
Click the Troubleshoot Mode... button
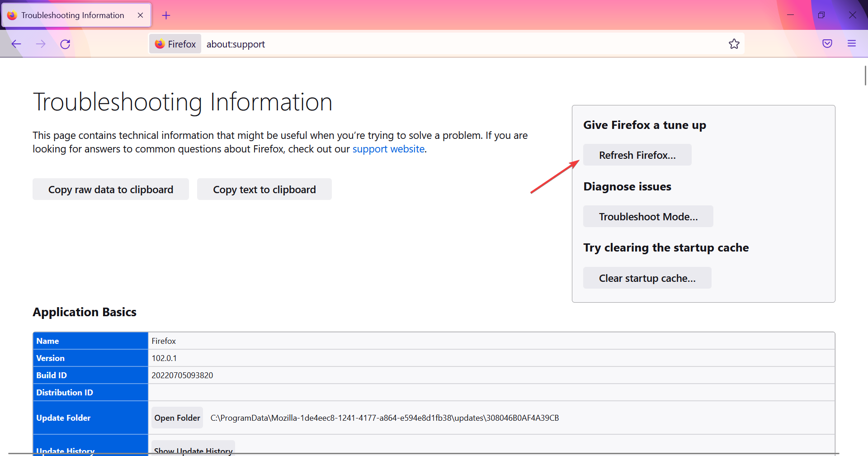tap(648, 216)
